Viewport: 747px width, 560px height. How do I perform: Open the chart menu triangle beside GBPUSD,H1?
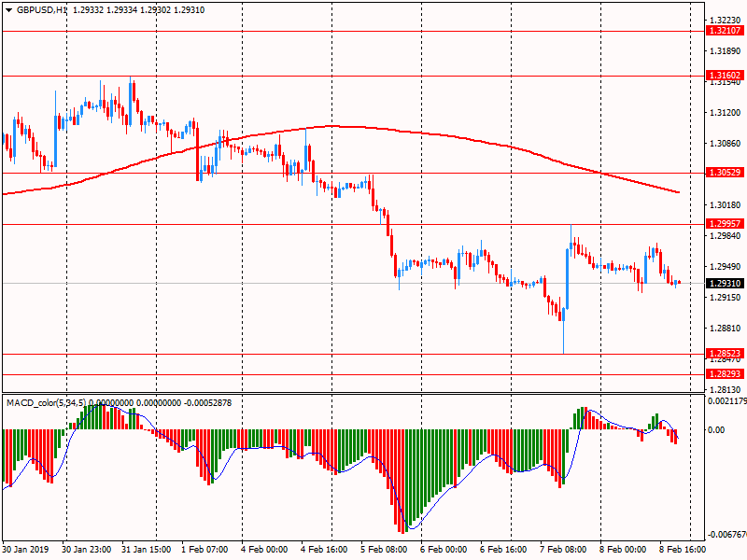[9, 10]
